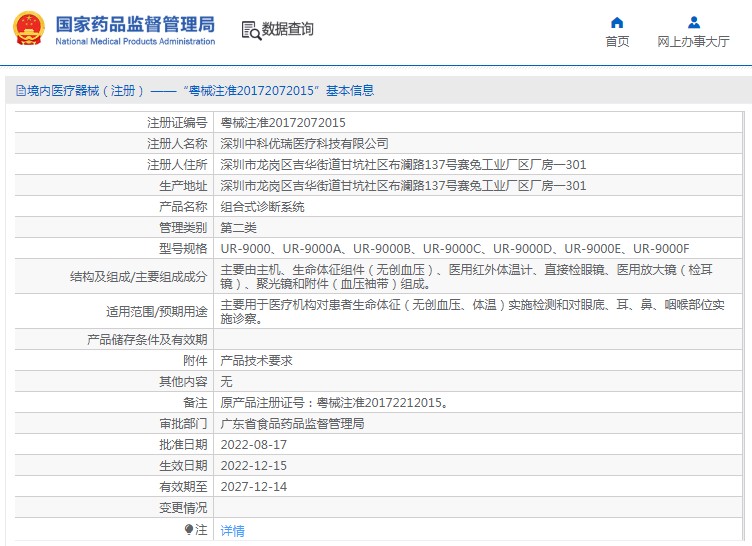Click the 审批部门 label cell
Image resolution: width=752 pixels, height=546 pixels.
114,424
